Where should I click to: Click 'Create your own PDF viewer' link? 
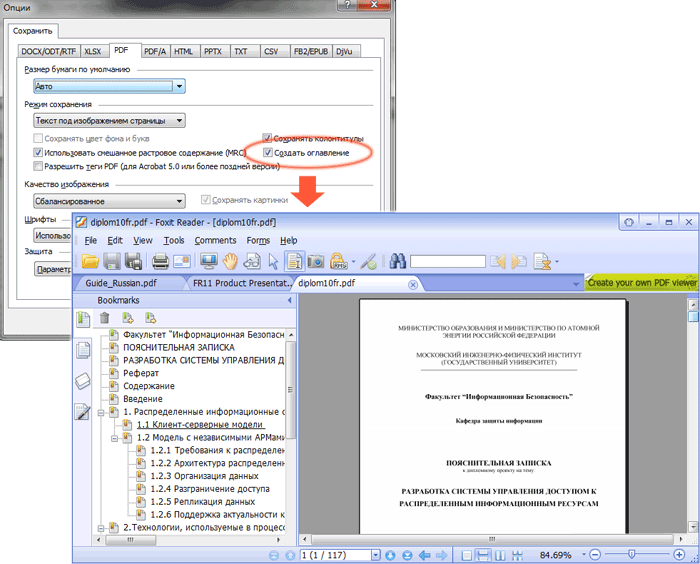[x=641, y=283]
